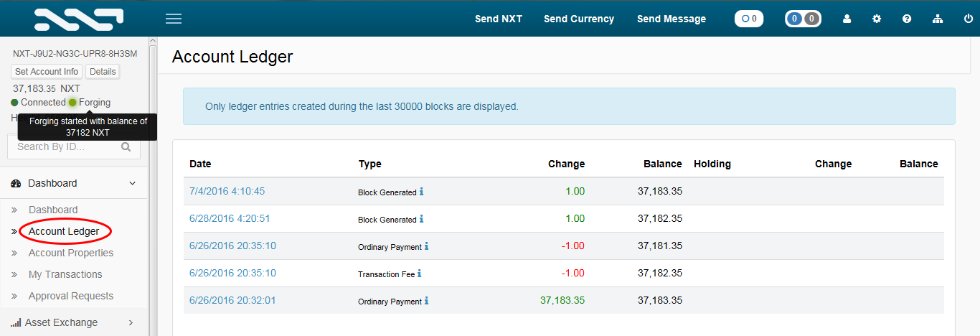Open the user account icon in header

point(847,19)
